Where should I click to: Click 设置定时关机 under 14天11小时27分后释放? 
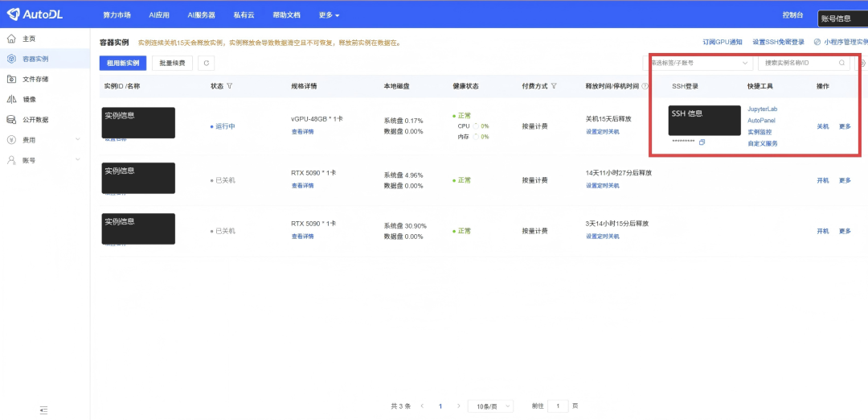pos(602,186)
